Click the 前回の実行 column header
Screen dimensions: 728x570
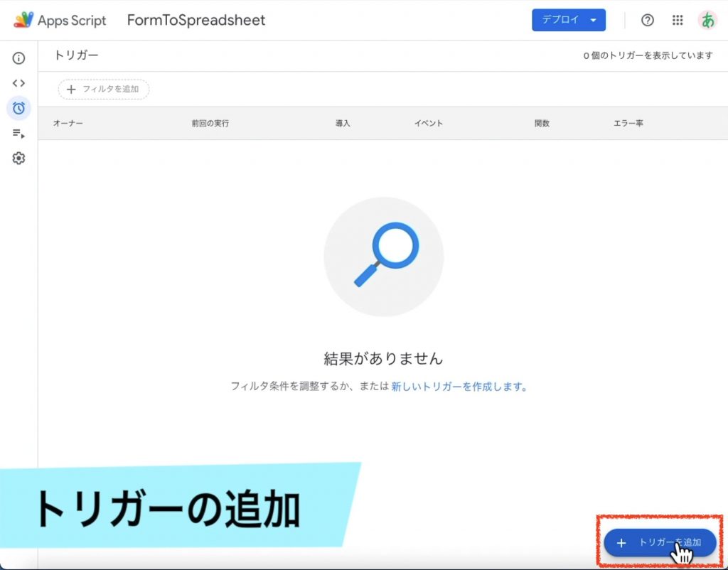[210, 123]
